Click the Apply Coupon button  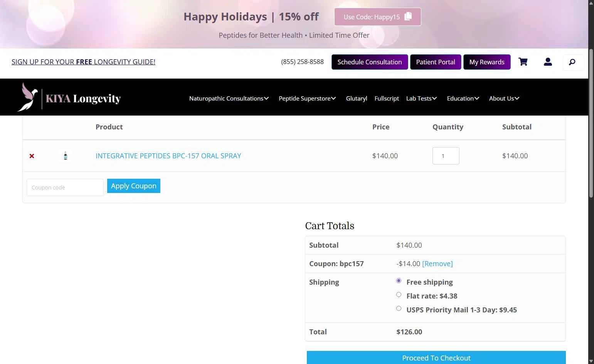pos(134,186)
